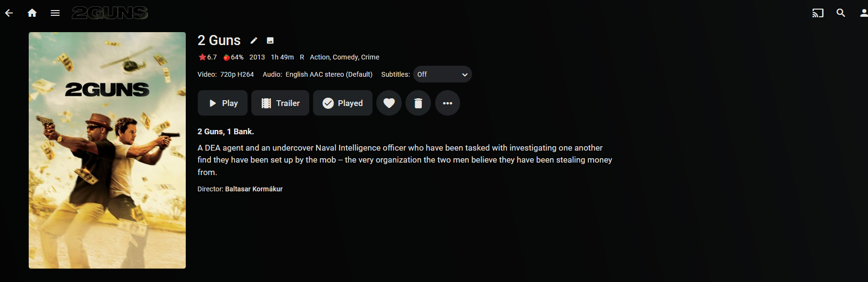Watch the Trailer
The width and height of the screenshot is (868, 282).
click(280, 103)
